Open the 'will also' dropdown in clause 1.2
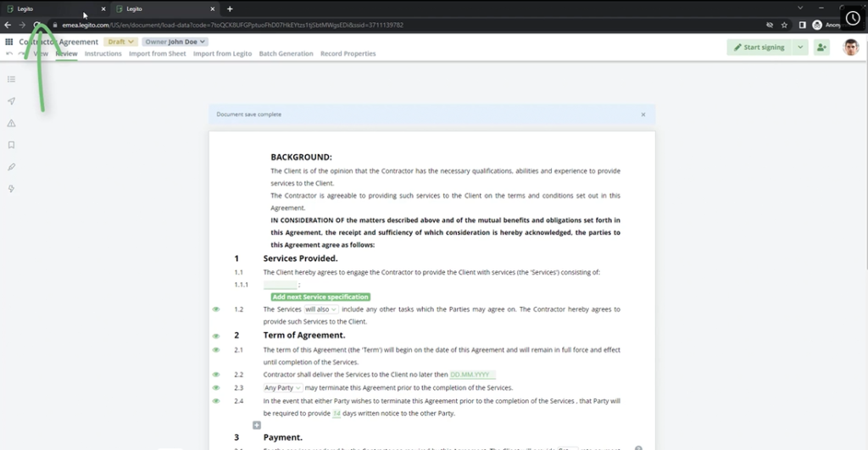This screenshot has width=868, height=450. 320,309
